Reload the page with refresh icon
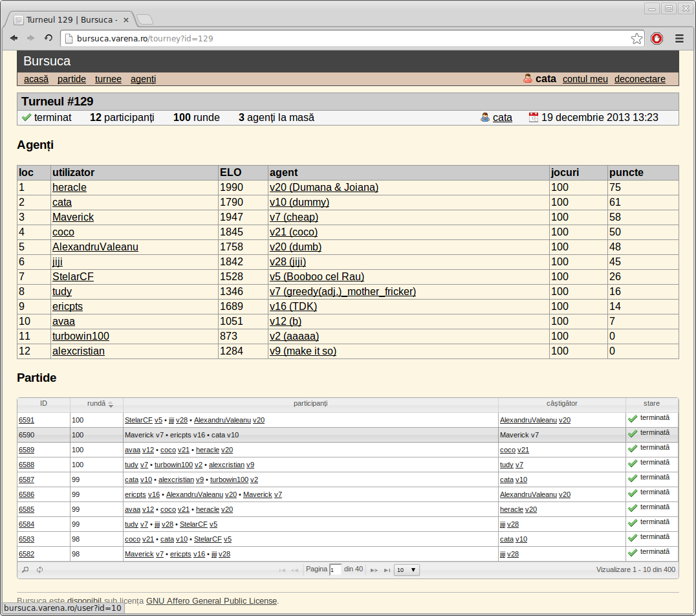The image size is (696, 616). point(49,38)
